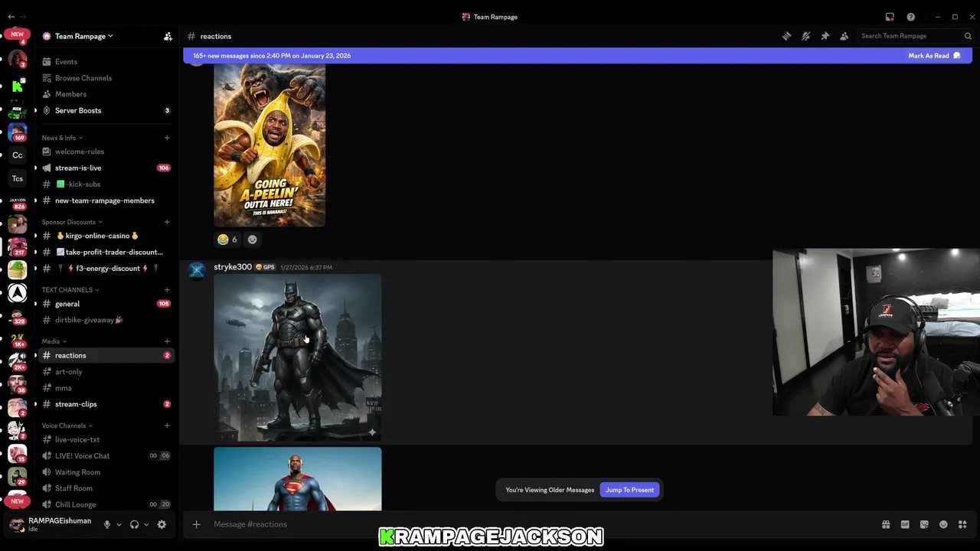
Task: Click the invite people icon beside Team Rampage
Action: coord(168,36)
